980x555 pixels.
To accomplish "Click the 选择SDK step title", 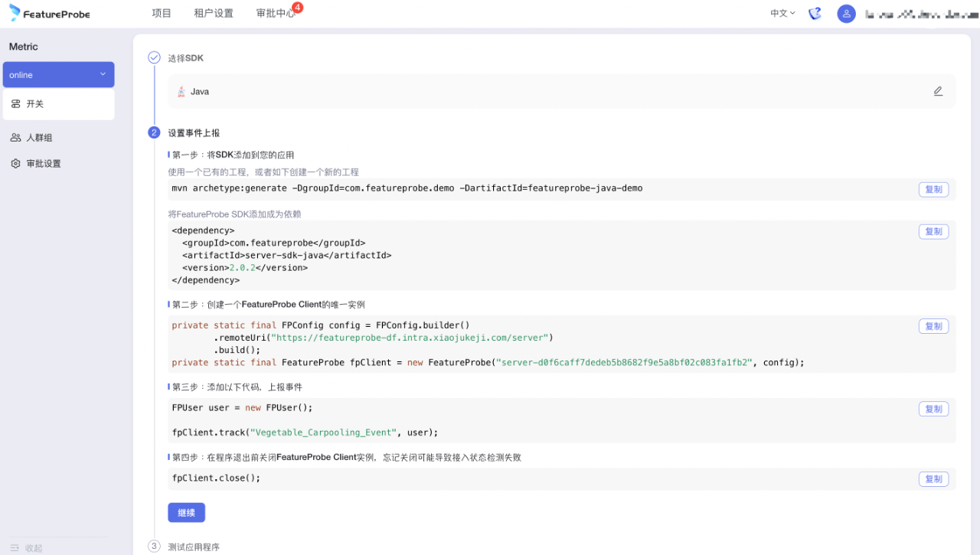I will tap(186, 58).
